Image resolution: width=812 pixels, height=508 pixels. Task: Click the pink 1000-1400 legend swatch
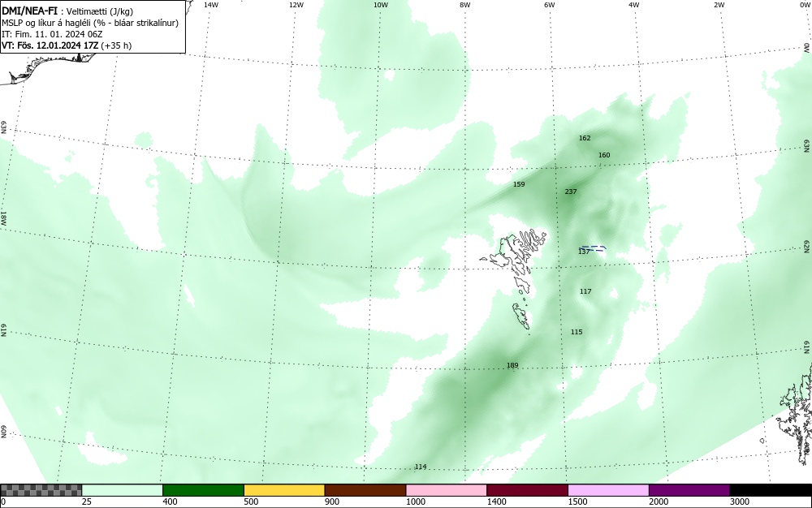[x=447, y=490]
